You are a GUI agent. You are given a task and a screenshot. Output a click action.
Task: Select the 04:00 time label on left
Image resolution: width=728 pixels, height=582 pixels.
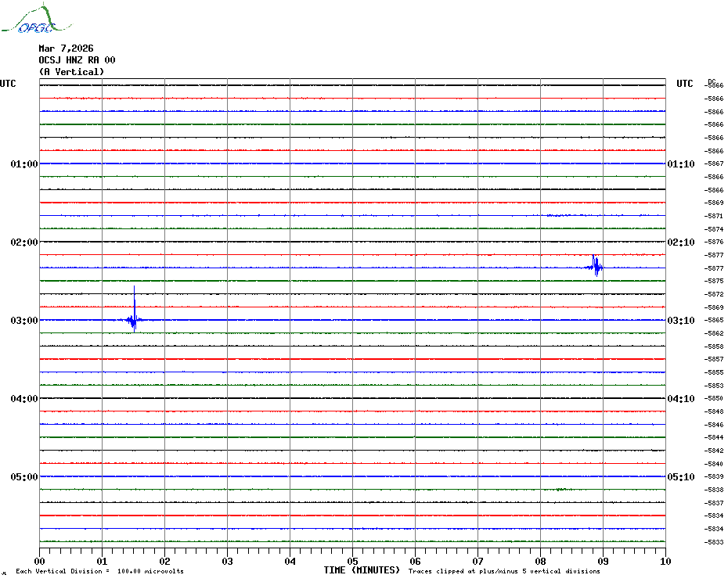point(24,399)
